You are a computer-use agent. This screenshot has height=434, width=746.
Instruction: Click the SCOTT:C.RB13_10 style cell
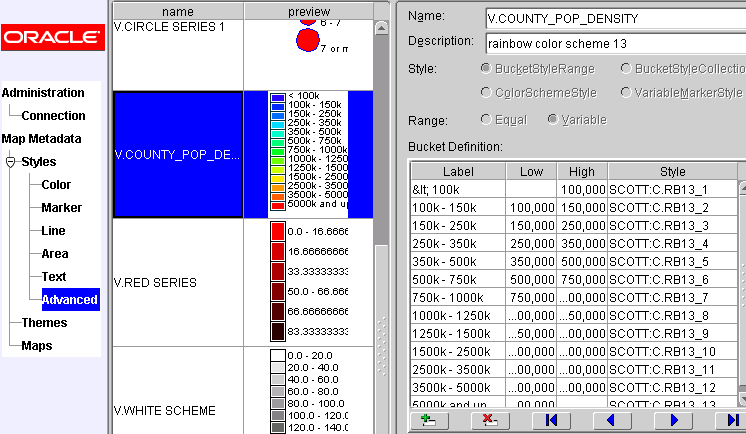click(673, 352)
